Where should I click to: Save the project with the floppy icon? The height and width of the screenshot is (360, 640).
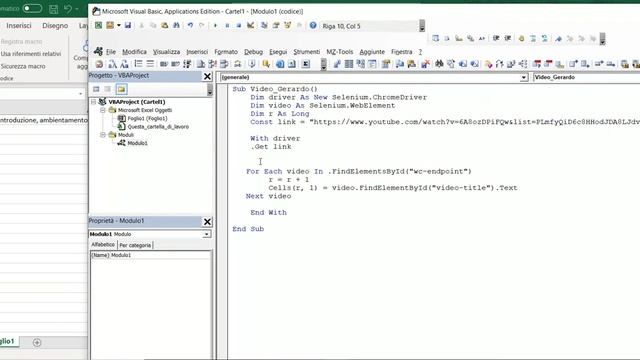(x=128, y=26)
